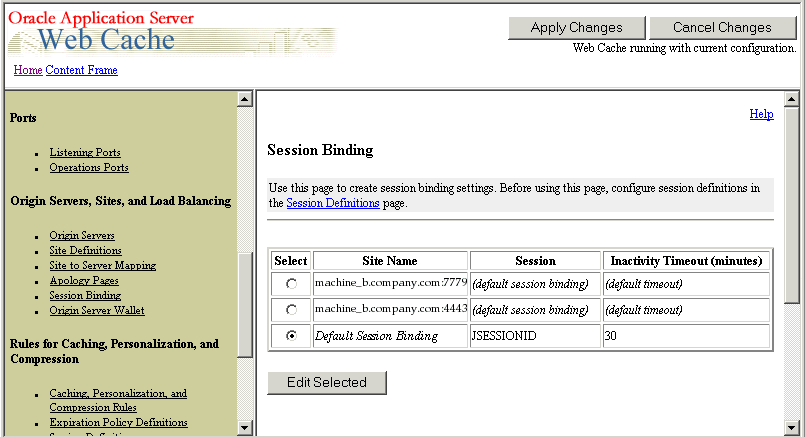Click the content pane scrollbar thumb
This screenshot has width=805, height=437.
pos(792,205)
